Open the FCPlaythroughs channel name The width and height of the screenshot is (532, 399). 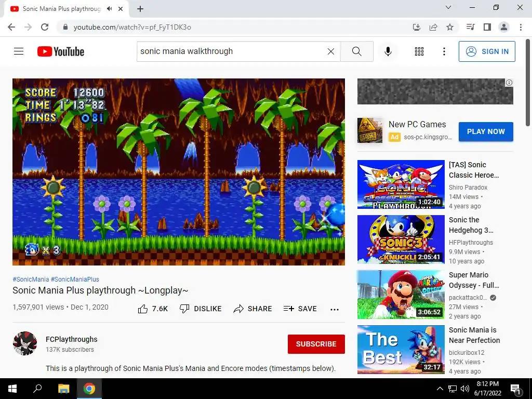(72, 339)
